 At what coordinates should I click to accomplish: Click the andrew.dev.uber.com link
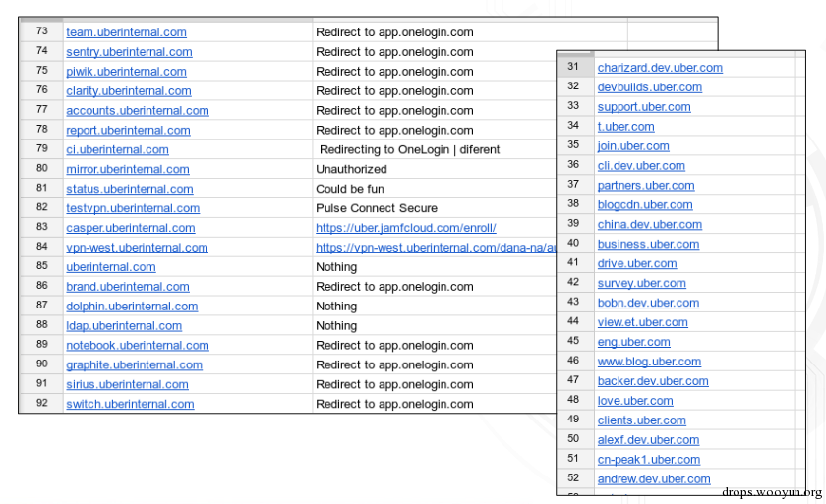click(653, 479)
